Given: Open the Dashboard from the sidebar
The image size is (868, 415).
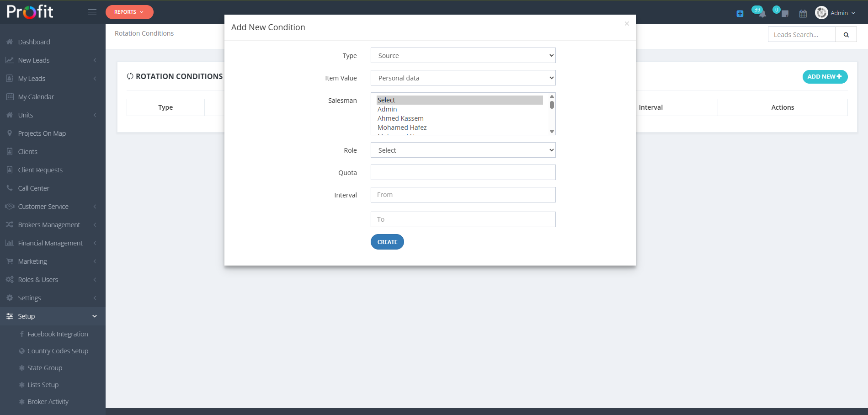Looking at the screenshot, I should point(34,42).
